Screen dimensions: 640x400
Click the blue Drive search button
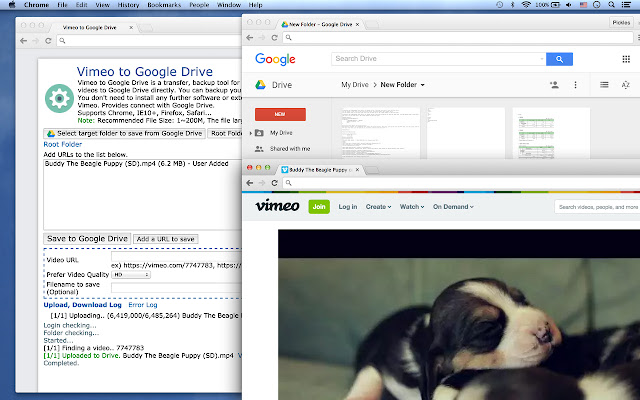[x=559, y=59]
